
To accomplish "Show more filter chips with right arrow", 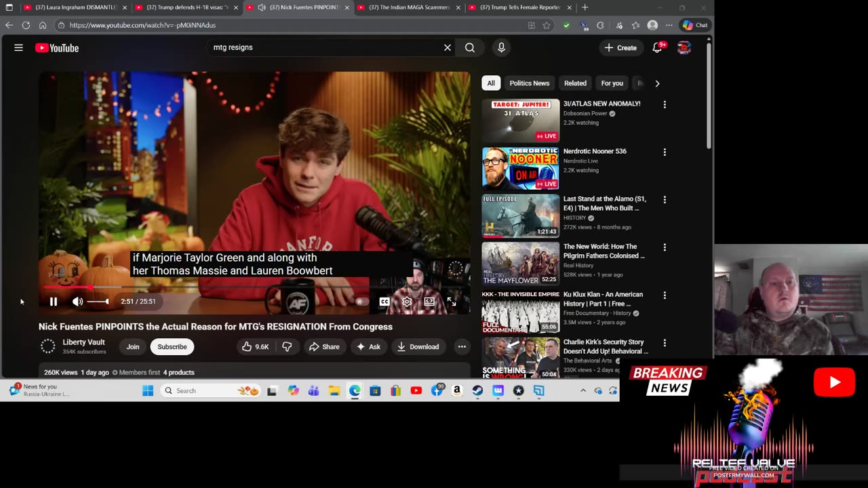I will pyautogui.click(x=657, y=83).
